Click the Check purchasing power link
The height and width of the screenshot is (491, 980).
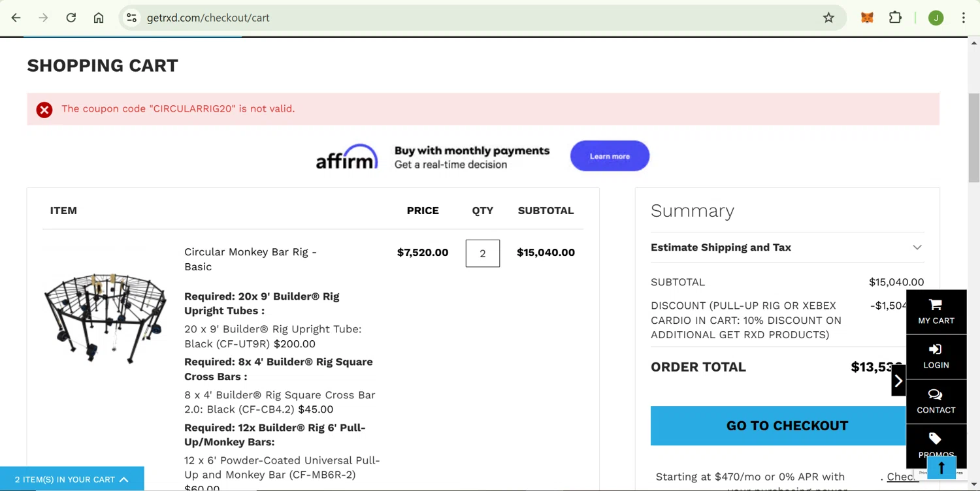903,477
